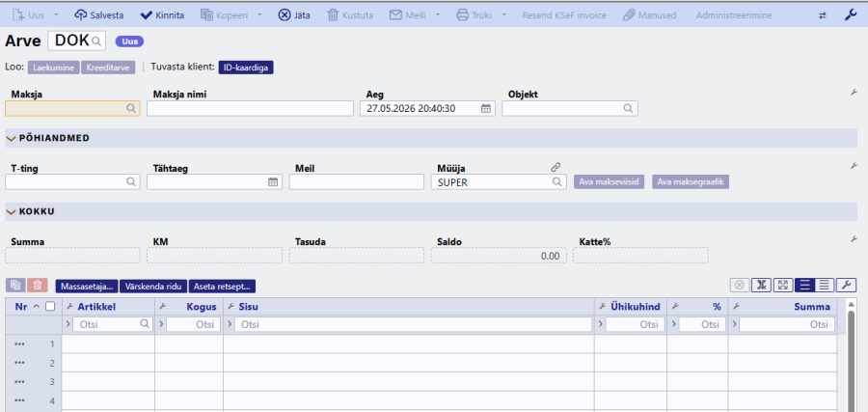Viewport: 868px width, 412px height.
Task: Expand the Meili dropdown arrow
Action: (438, 14)
